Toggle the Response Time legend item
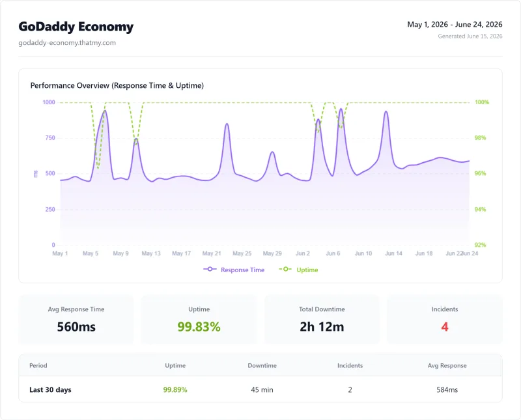Screen dimensions: 521x420 click(234, 270)
